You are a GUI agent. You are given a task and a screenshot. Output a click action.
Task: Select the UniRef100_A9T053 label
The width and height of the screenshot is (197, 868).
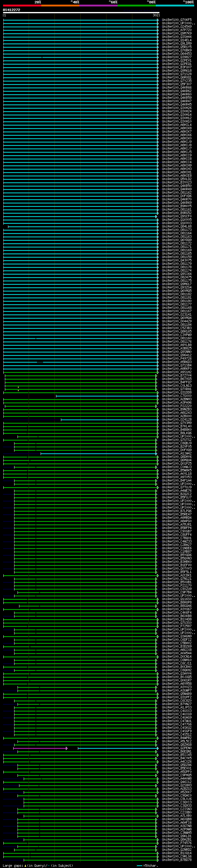click(177, 477)
